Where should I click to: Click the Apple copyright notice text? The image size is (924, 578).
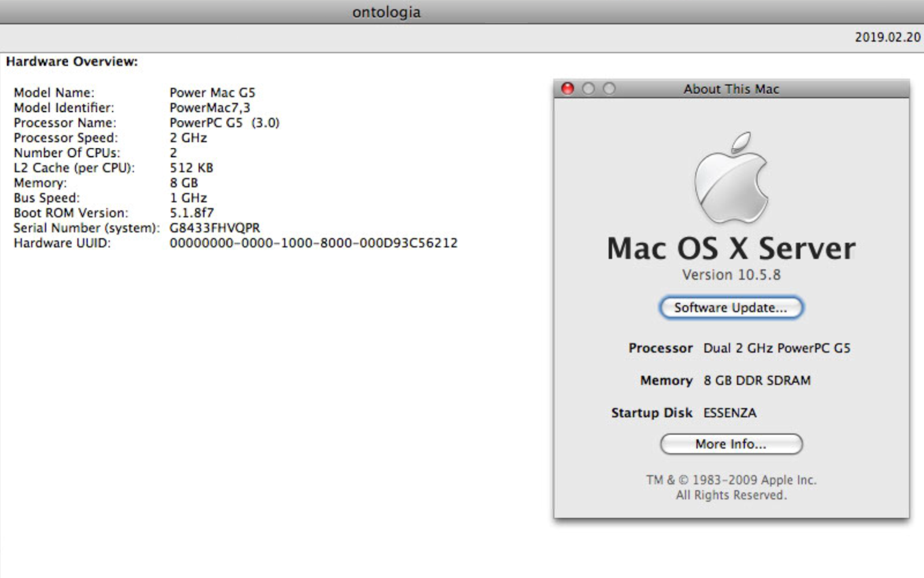pos(731,480)
